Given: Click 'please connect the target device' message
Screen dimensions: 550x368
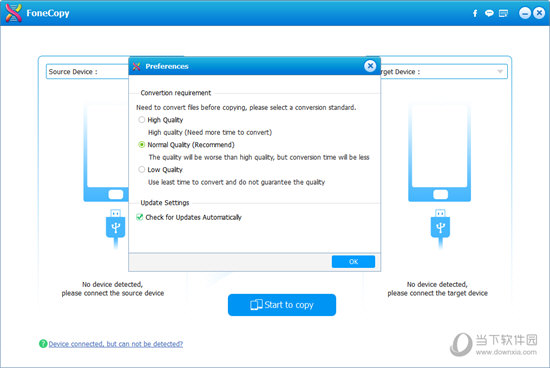Looking at the screenshot, I should (x=437, y=293).
